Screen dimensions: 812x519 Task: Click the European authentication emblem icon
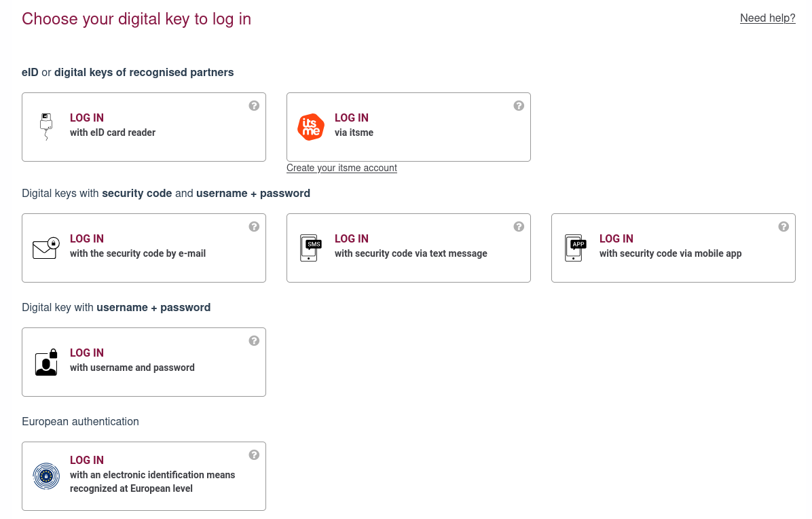[x=46, y=476]
